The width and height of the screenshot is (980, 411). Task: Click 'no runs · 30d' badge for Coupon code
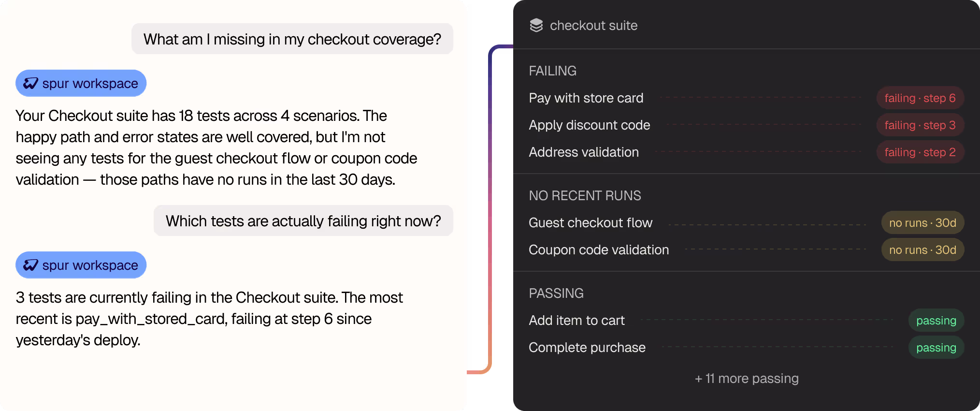(x=922, y=250)
